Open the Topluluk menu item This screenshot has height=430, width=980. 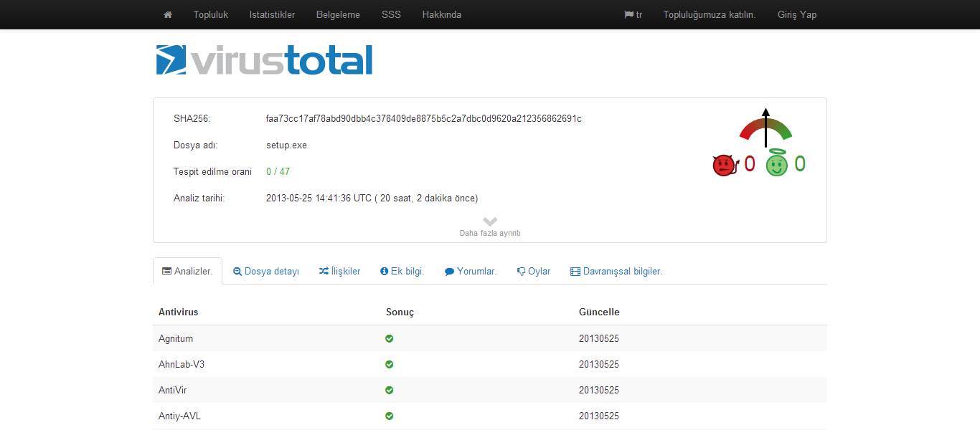(x=211, y=14)
